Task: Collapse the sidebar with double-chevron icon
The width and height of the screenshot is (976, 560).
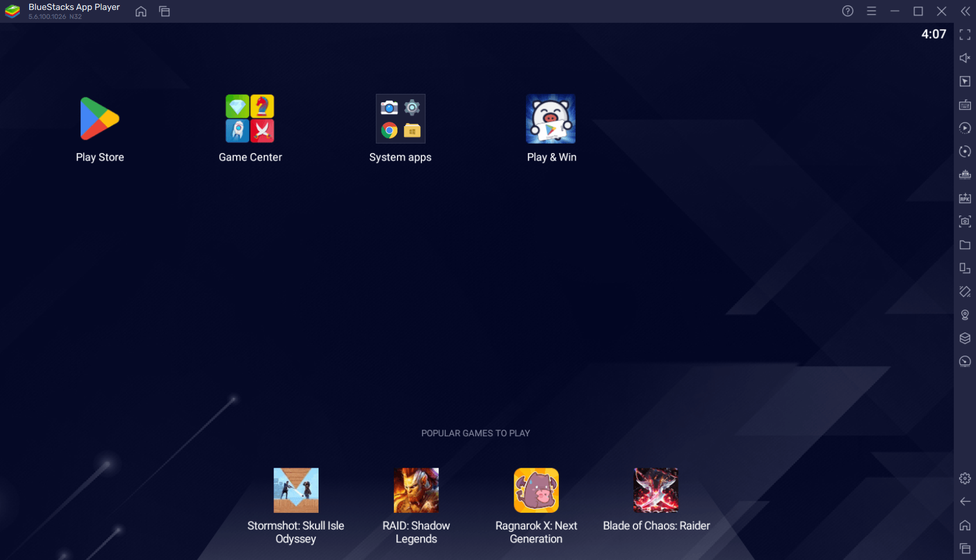Action: pos(965,11)
